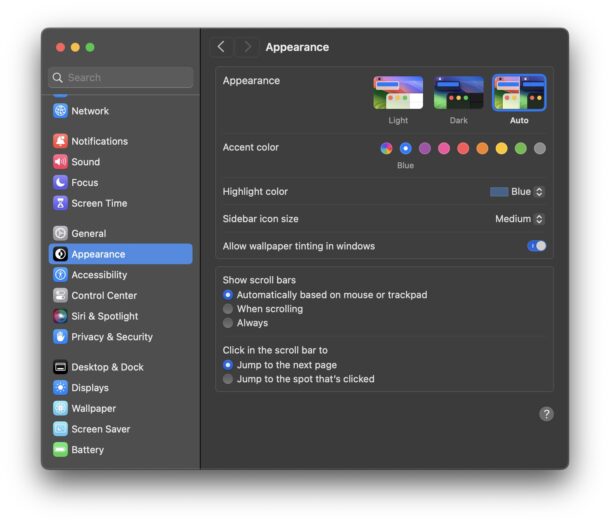Click the Network globe icon in sidebar
Image resolution: width=610 pixels, height=524 pixels.
click(x=60, y=111)
